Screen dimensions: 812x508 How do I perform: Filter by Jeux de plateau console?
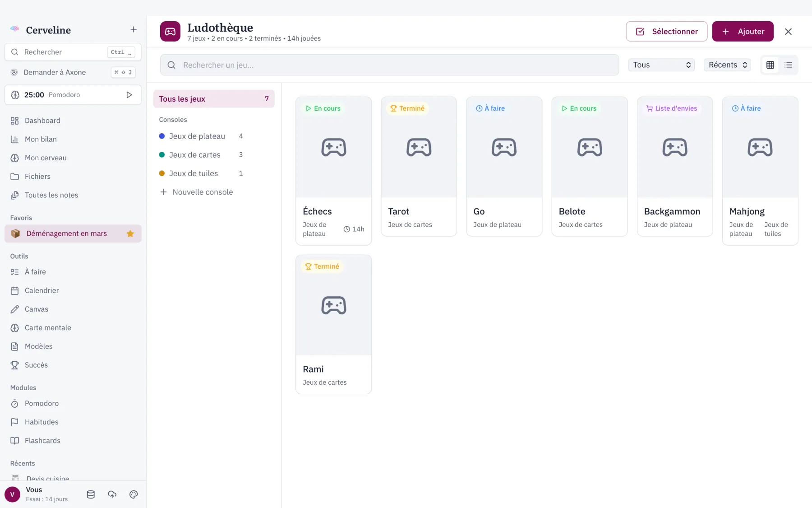pyautogui.click(x=214, y=136)
